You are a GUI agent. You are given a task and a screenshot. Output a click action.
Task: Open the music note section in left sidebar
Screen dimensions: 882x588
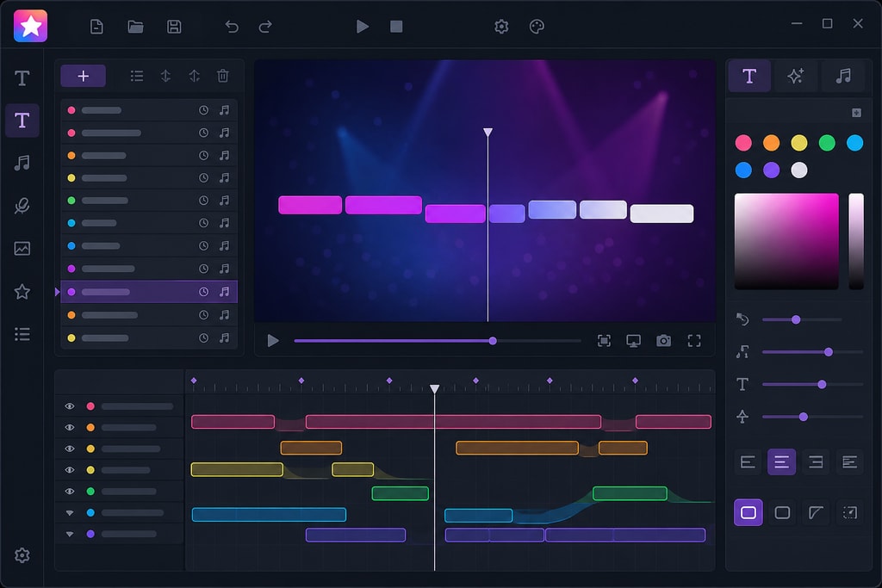pos(22,163)
